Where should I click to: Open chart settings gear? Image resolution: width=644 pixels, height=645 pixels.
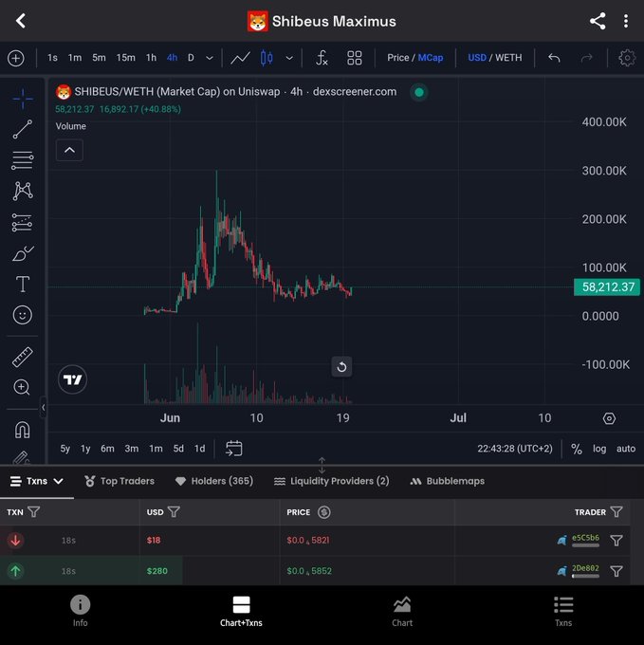click(627, 58)
